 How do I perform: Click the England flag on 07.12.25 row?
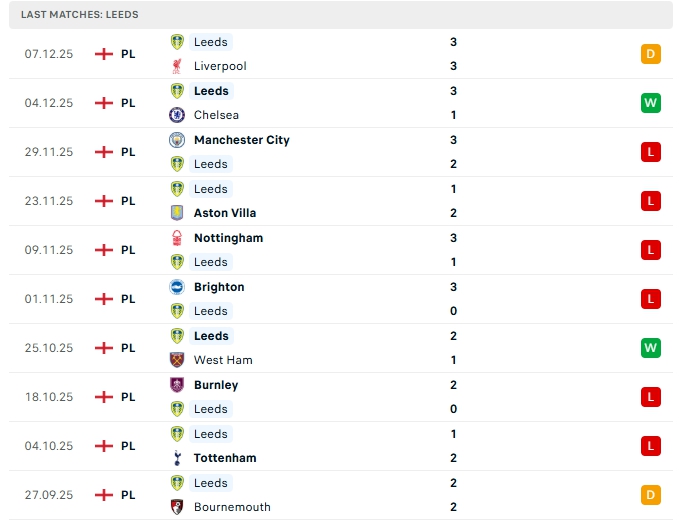pos(103,54)
